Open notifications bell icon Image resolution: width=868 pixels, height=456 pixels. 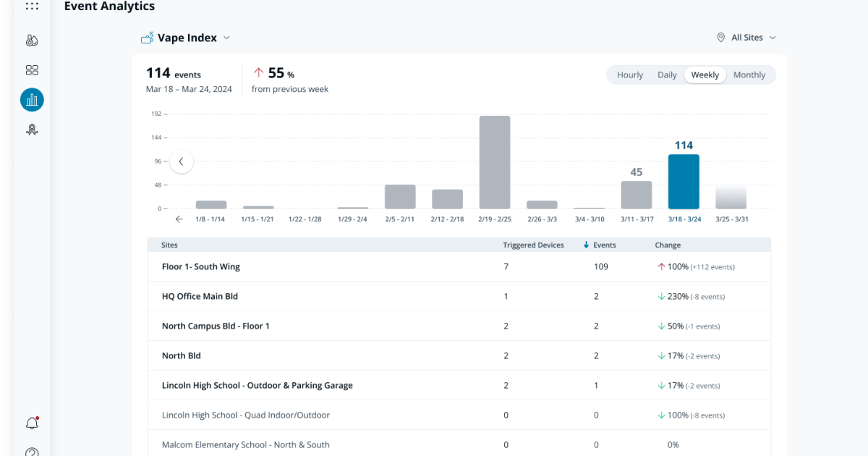click(x=32, y=423)
